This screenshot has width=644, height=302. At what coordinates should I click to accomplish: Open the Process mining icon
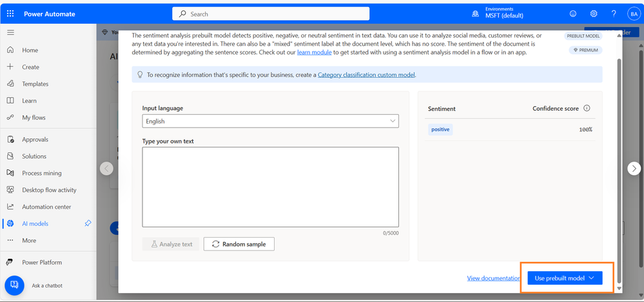pos(11,173)
